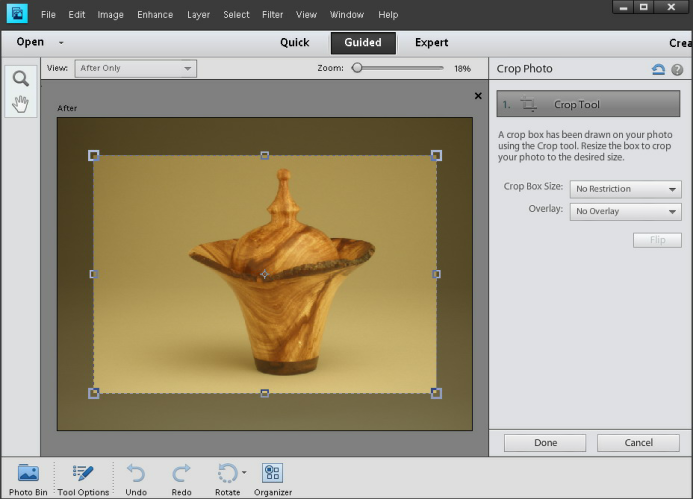The height and width of the screenshot is (500, 693).
Task: Open the Crop Photo help icon
Action: tap(677, 69)
